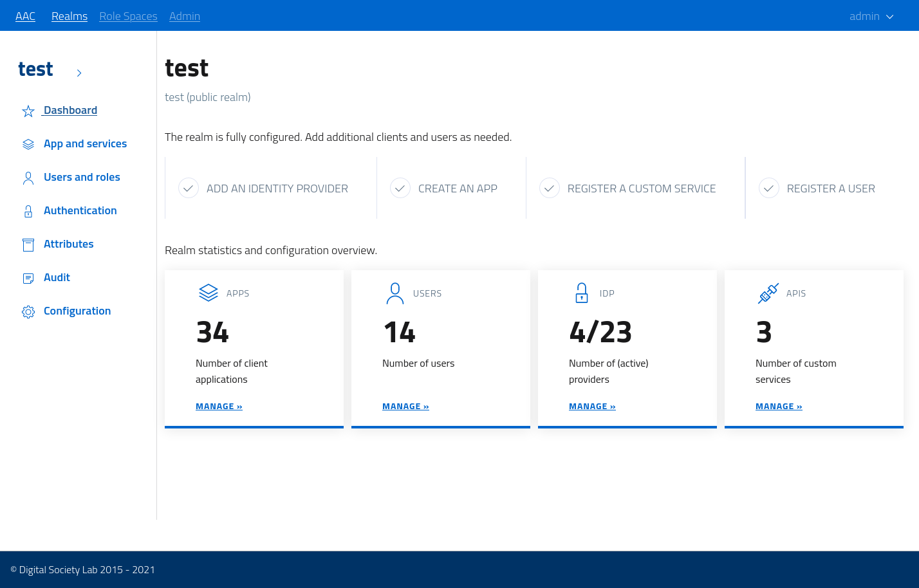Click the APIS card plug icon

coord(768,293)
